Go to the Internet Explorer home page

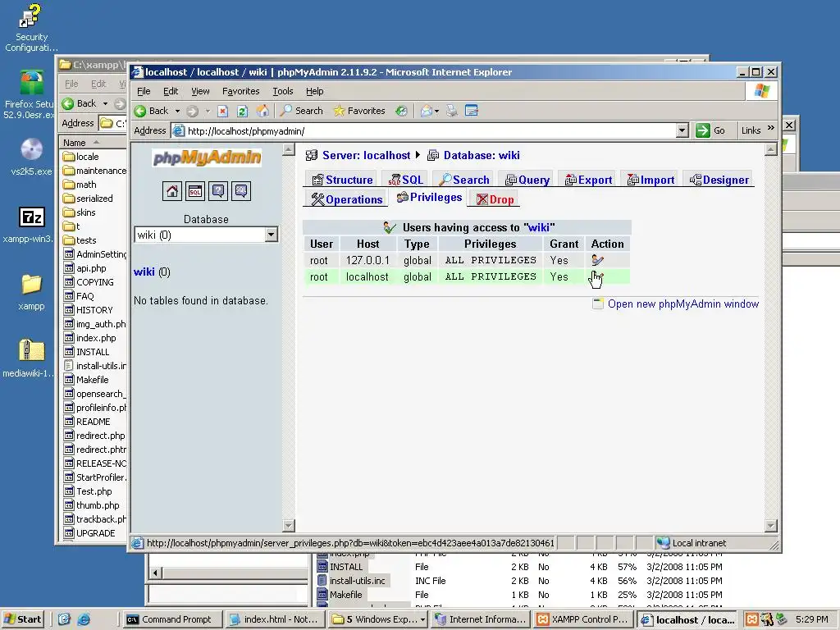pyautogui.click(x=262, y=111)
